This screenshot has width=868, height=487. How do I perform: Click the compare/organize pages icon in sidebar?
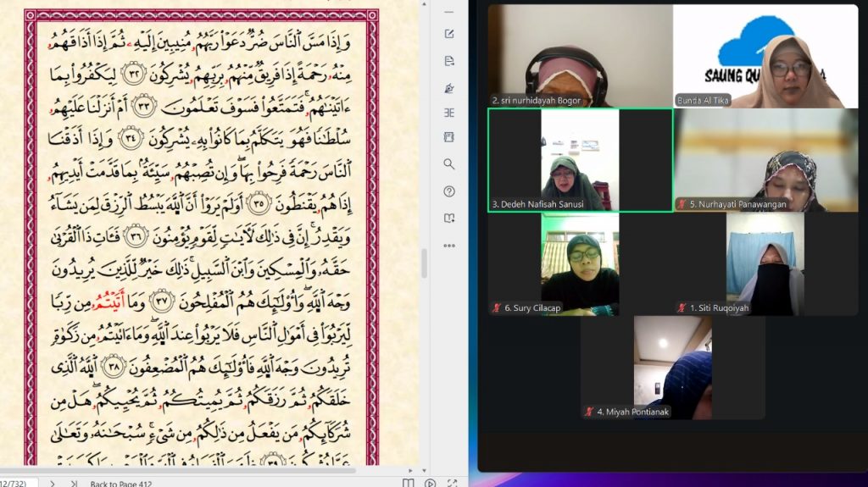[x=449, y=113]
